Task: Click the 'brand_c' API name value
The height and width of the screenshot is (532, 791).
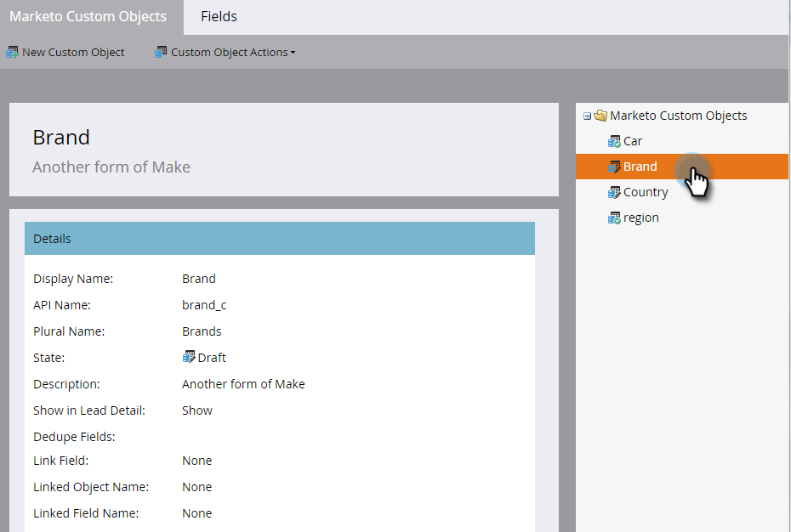Action: tap(204, 305)
